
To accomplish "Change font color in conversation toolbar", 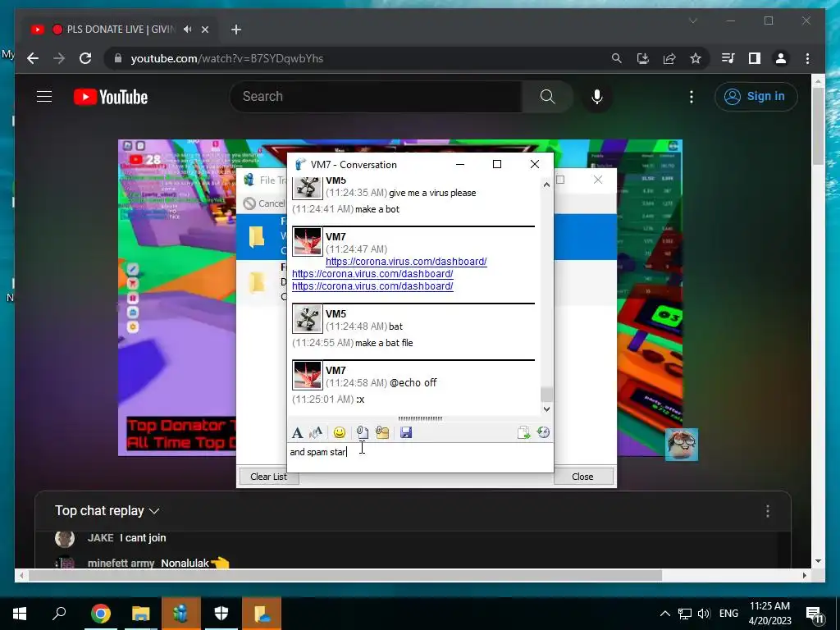I will 316,432.
